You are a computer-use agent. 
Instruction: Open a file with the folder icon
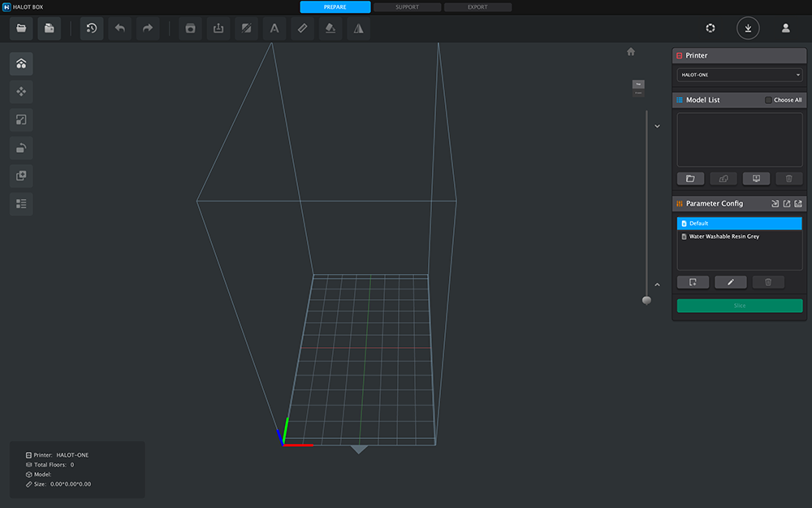click(21, 28)
